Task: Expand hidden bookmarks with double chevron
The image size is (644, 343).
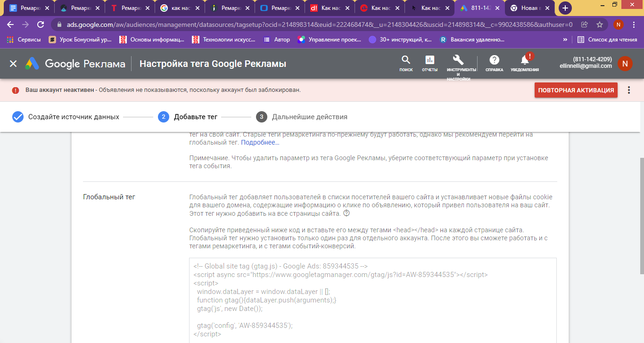Action: [565, 40]
